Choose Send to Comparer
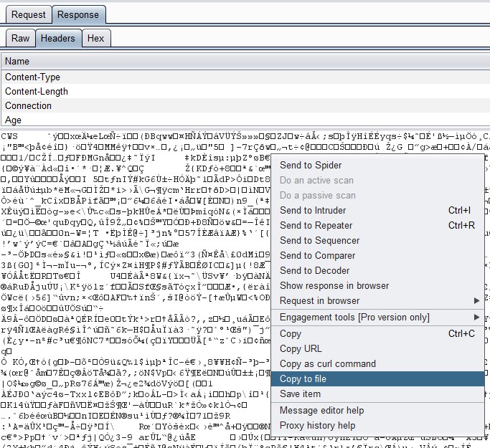This screenshot has width=490, height=448. [377, 255]
